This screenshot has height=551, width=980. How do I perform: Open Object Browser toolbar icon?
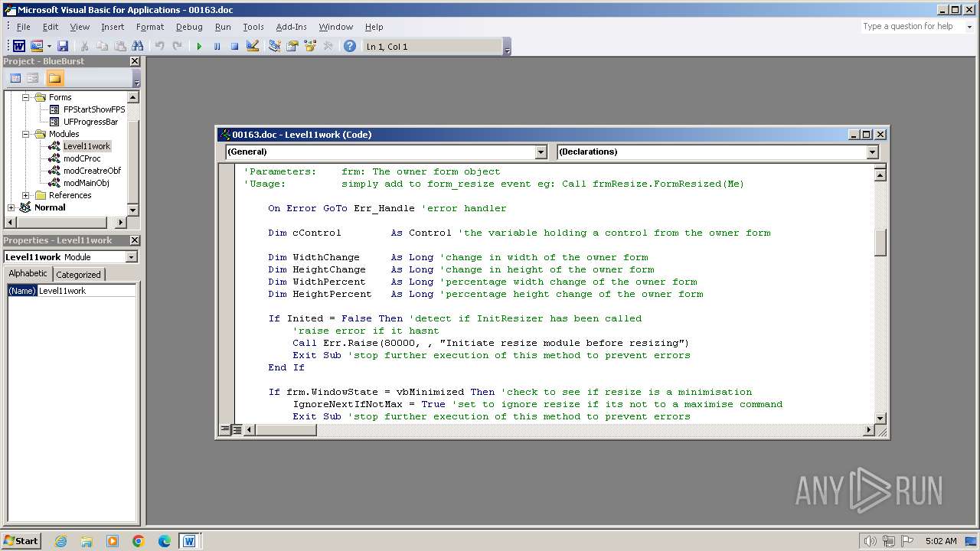[x=310, y=47]
